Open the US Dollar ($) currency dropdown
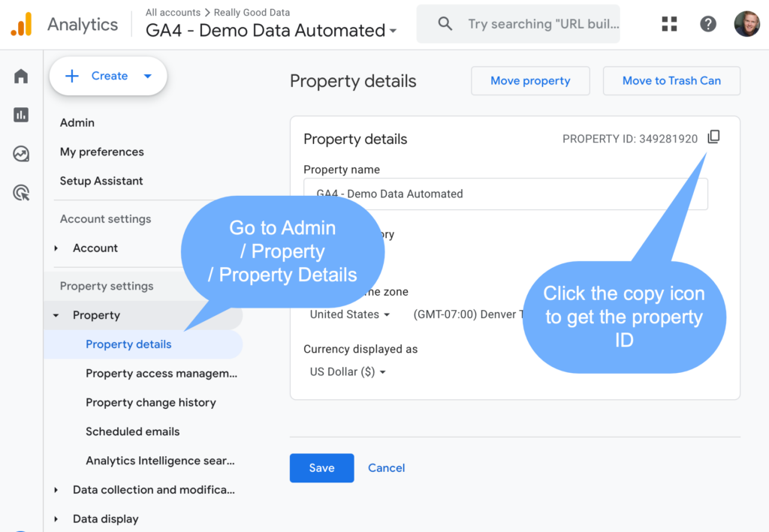 (348, 372)
